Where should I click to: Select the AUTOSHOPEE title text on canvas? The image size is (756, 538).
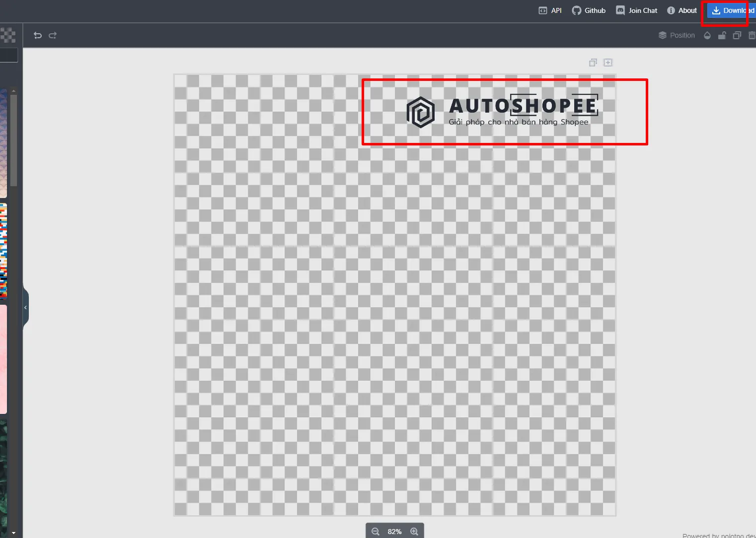[x=523, y=105]
